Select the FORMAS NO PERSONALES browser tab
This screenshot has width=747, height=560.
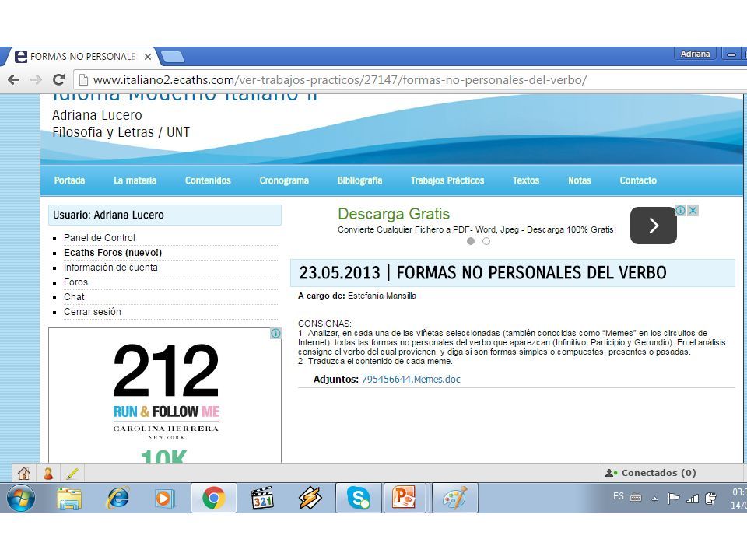pyautogui.click(x=81, y=57)
